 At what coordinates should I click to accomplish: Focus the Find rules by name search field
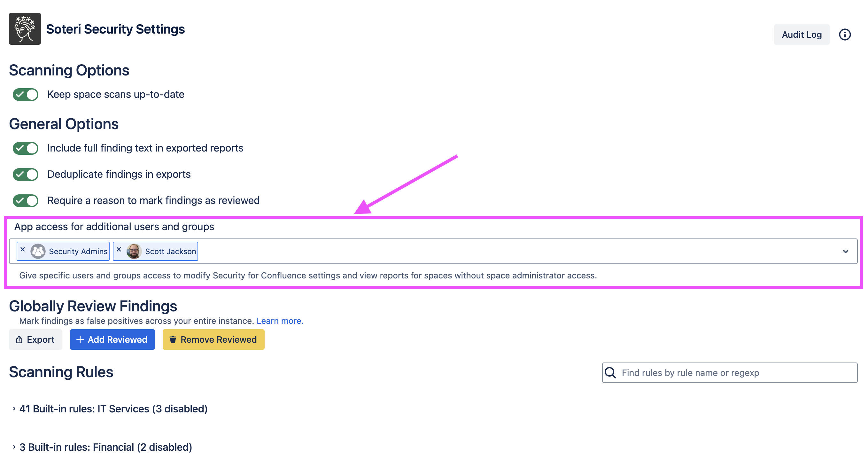(x=734, y=373)
